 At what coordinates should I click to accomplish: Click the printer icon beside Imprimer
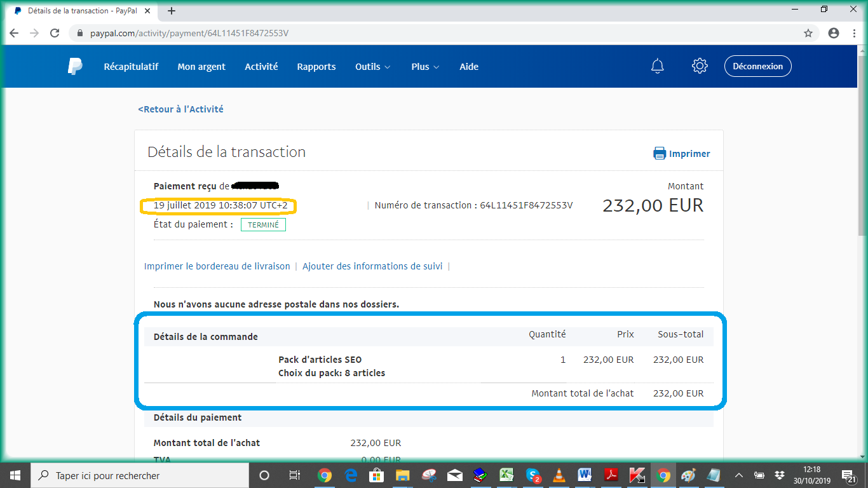tap(660, 153)
